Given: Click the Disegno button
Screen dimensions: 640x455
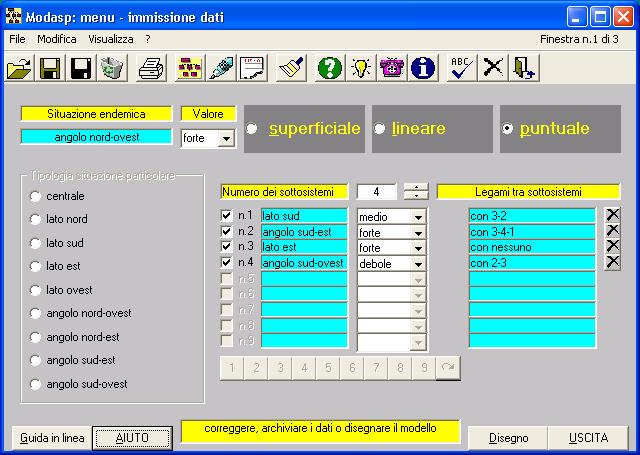Looking at the screenshot, I should click(x=509, y=437).
